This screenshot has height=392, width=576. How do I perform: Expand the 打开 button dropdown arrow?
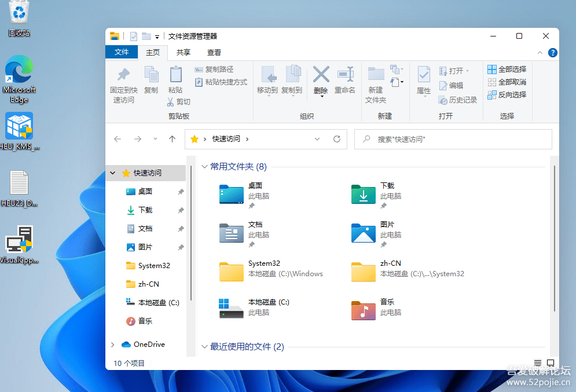tap(467, 71)
